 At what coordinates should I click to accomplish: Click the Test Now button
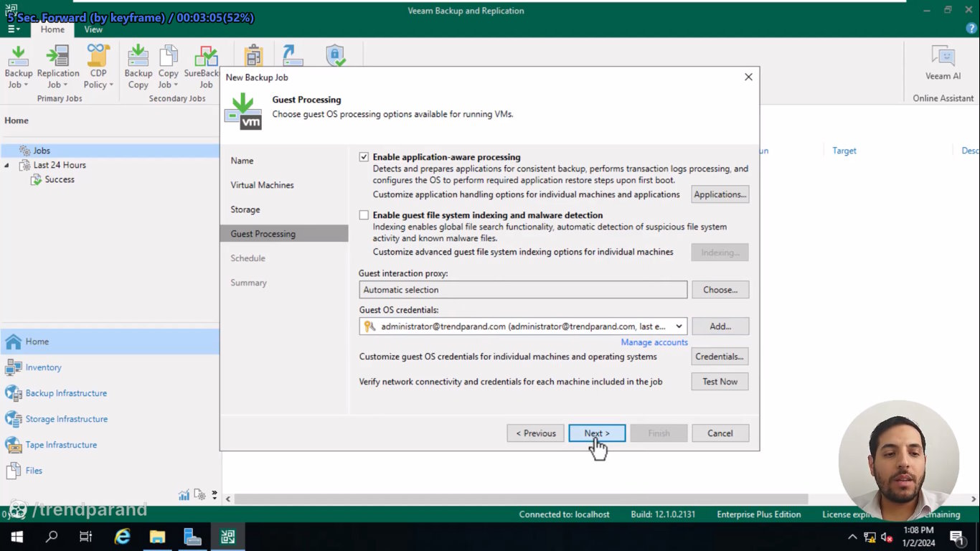pos(720,382)
